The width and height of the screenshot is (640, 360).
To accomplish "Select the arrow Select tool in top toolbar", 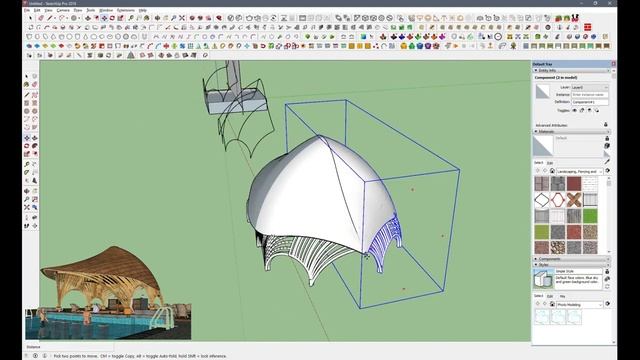I will click(30, 18).
